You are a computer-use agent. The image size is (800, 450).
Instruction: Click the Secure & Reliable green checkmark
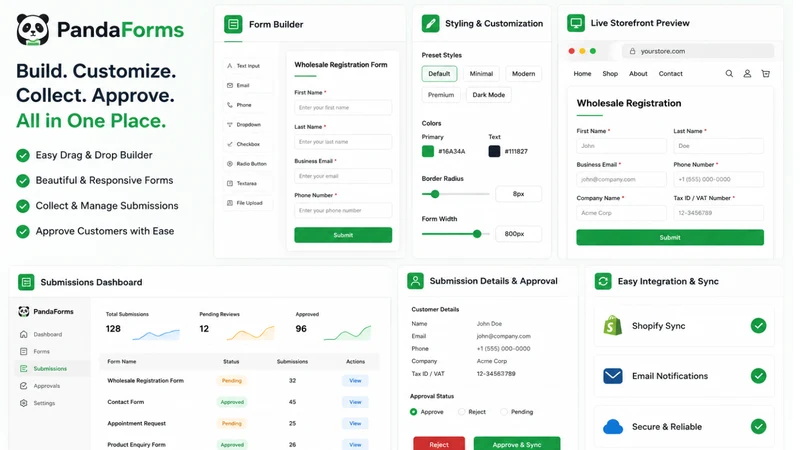click(758, 426)
